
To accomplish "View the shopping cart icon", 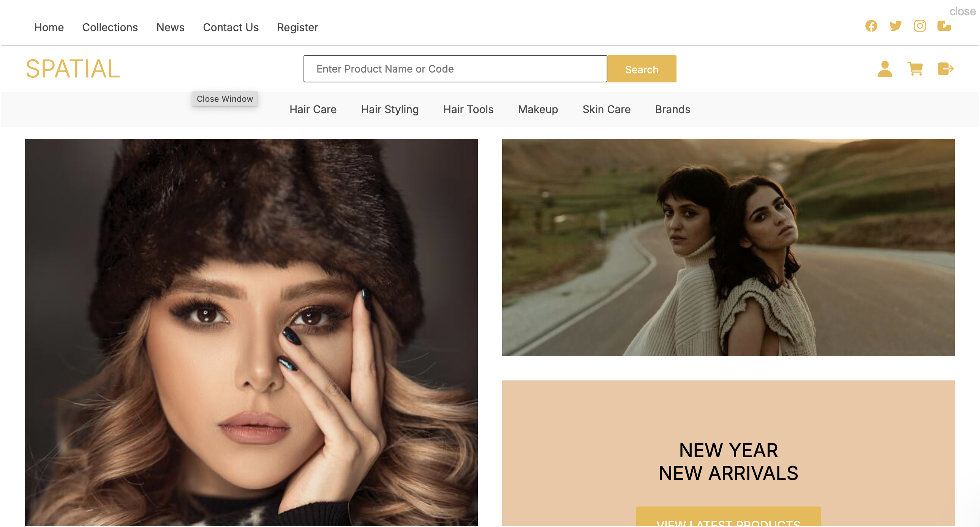I will pyautogui.click(x=915, y=69).
